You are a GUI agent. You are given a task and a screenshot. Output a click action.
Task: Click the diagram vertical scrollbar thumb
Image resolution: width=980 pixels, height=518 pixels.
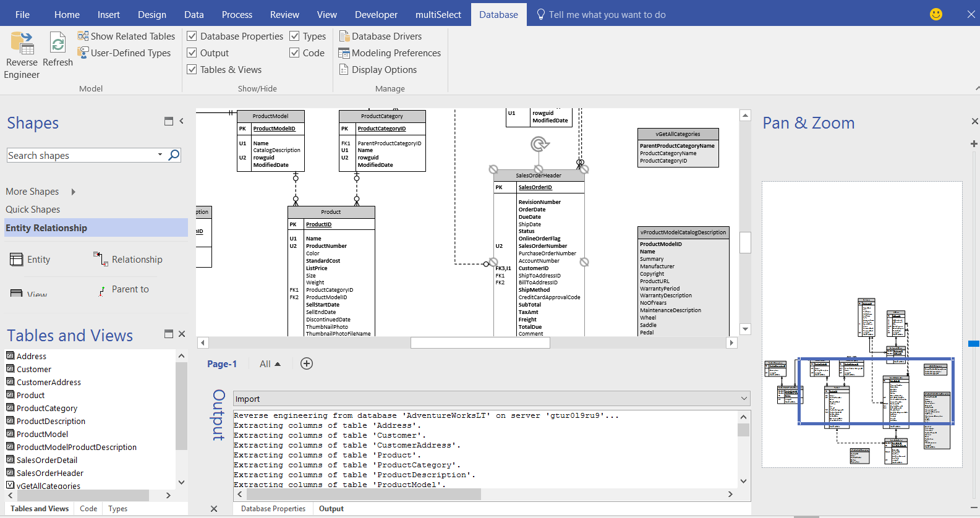pos(745,242)
